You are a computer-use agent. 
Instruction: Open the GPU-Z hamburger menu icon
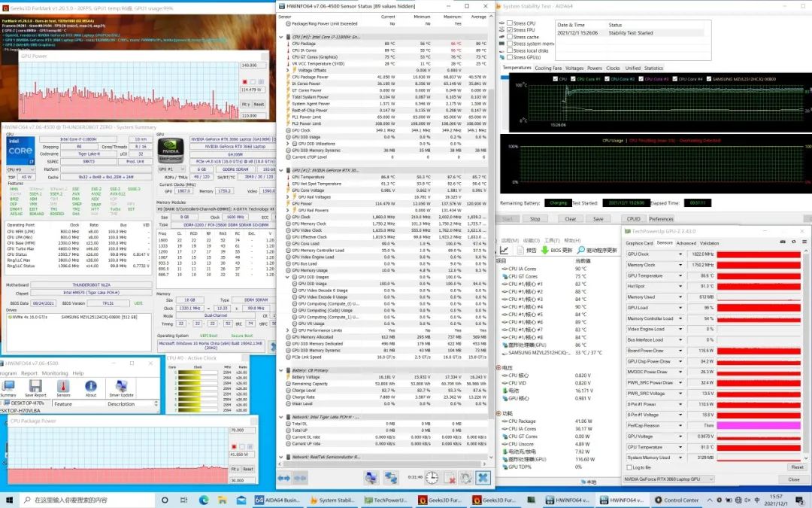[x=804, y=242]
